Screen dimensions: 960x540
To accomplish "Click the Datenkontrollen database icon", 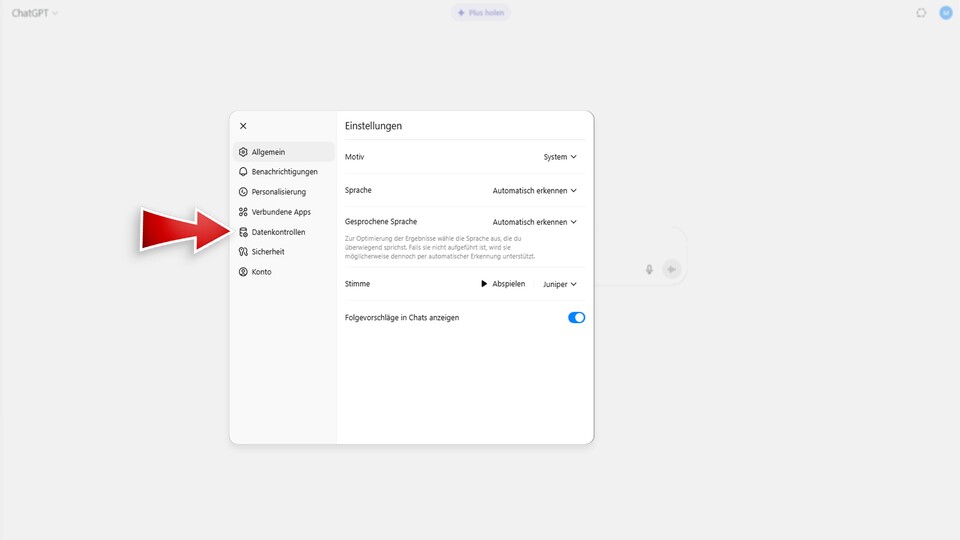I will [243, 232].
